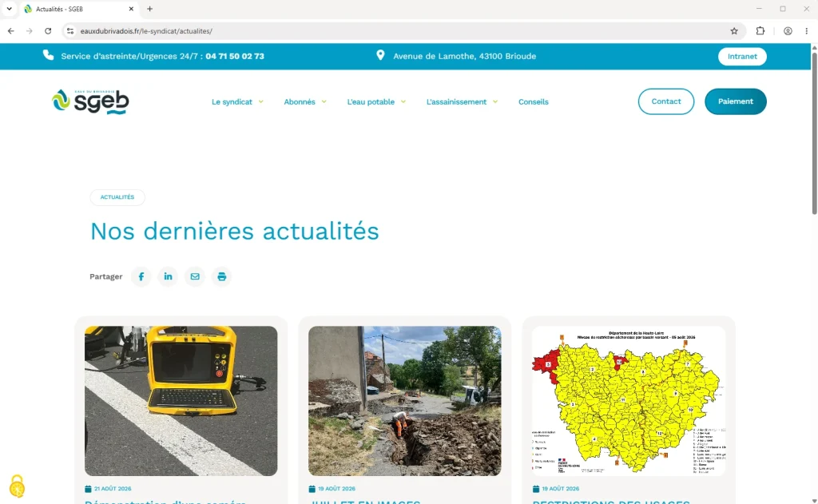Bookmark this page with star icon
The width and height of the screenshot is (818, 504).
[734, 31]
